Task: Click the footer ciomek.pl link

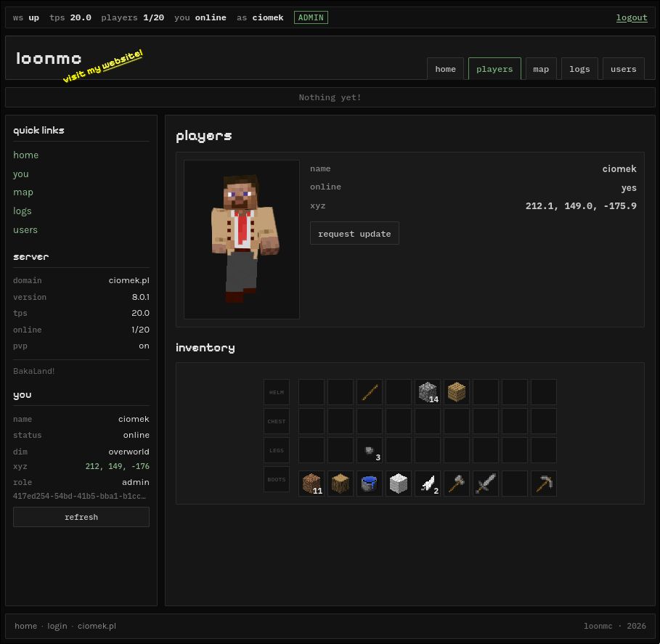Action: [97, 627]
